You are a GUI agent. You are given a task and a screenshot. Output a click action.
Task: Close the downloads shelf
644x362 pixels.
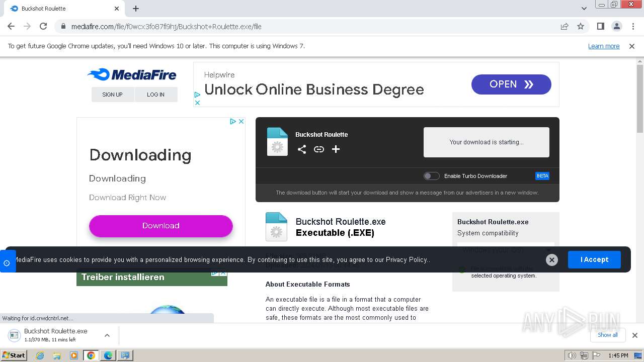coord(635,335)
